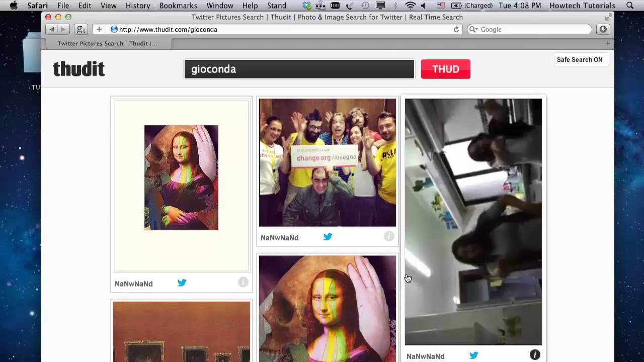Click the display mirroring menu bar icon
644x362 pixels.
tap(380, 6)
